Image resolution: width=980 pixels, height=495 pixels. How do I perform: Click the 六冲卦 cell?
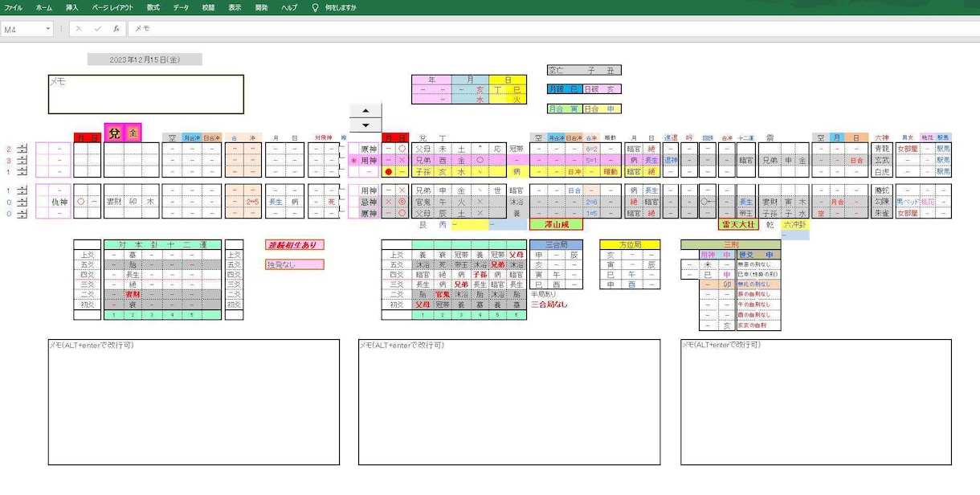[795, 225]
